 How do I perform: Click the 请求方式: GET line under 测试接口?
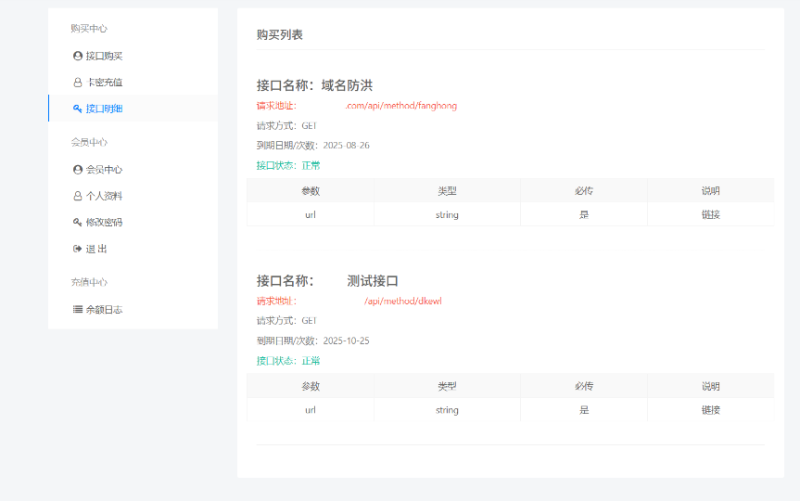pyautogui.click(x=287, y=321)
